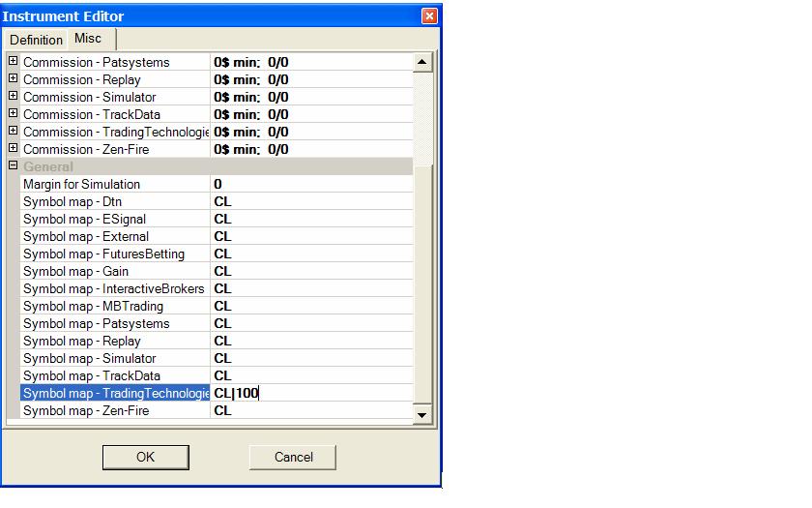Expand the Commission - Simulator row

click(14, 96)
